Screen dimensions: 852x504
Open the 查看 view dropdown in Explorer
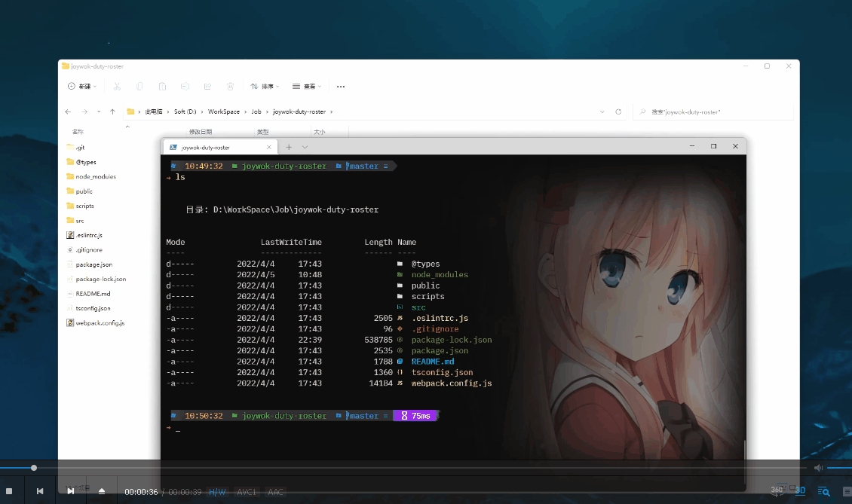coord(306,86)
